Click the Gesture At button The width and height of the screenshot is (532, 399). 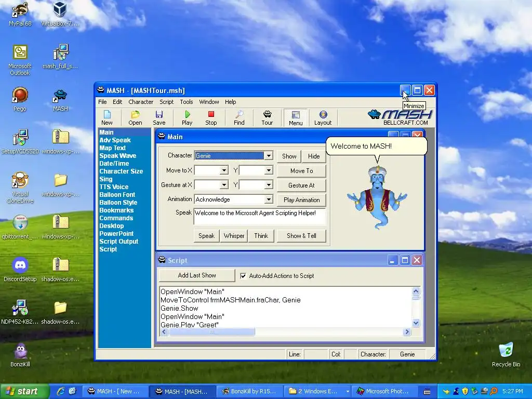pos(302,185)
